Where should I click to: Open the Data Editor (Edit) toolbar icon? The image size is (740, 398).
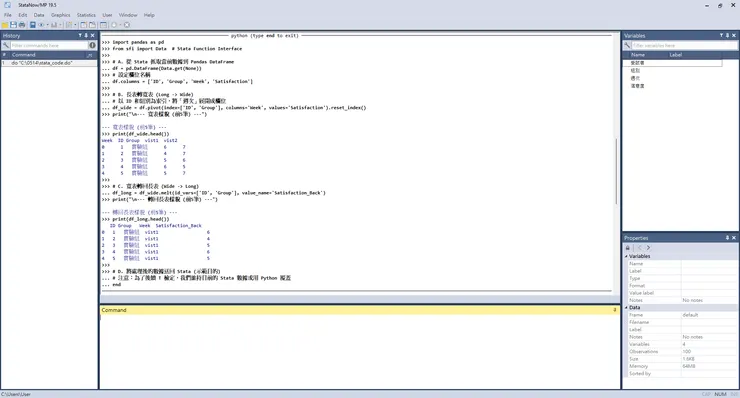point(83,25)
